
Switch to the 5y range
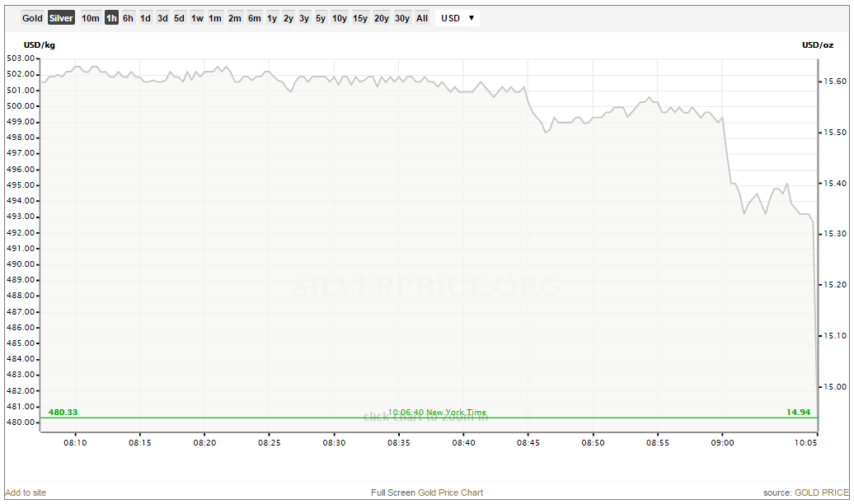click(x=321, y=18)
